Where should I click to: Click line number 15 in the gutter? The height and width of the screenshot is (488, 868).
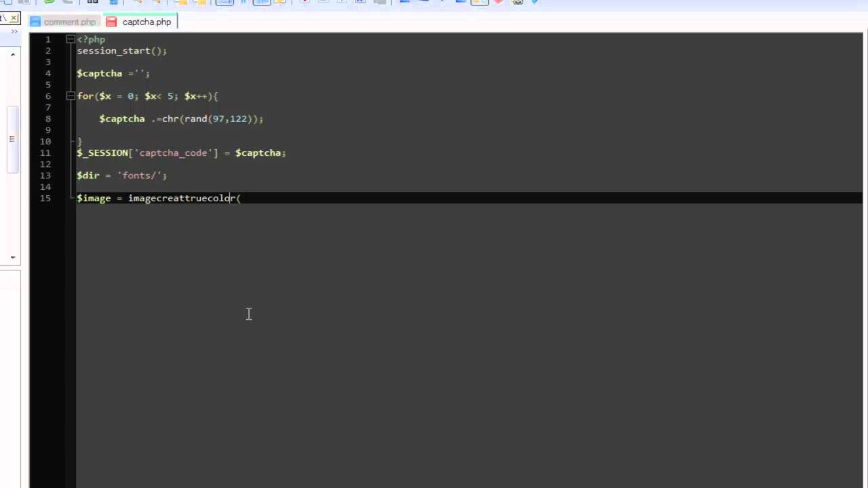tap(45, 198)
